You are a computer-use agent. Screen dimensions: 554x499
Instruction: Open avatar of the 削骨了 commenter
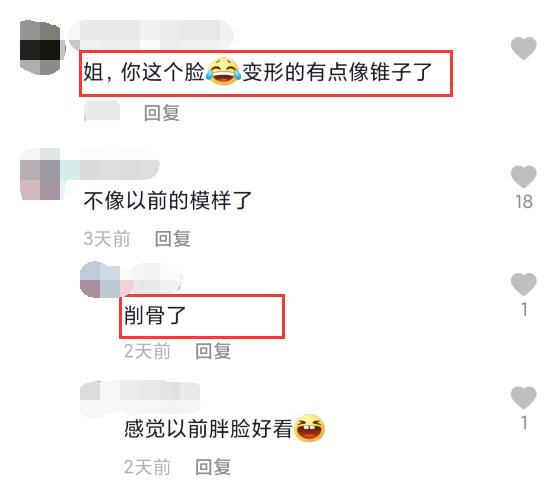[x=102, y=280]
